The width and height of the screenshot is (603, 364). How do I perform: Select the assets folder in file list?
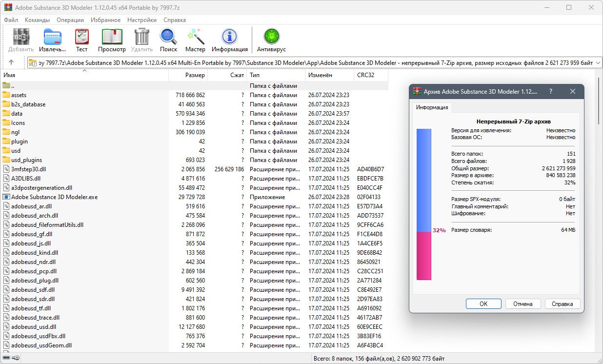19,95
